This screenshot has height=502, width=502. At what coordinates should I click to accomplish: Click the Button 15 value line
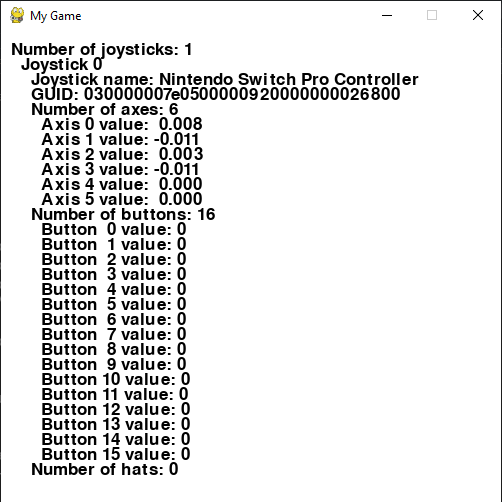coord(116,454)
